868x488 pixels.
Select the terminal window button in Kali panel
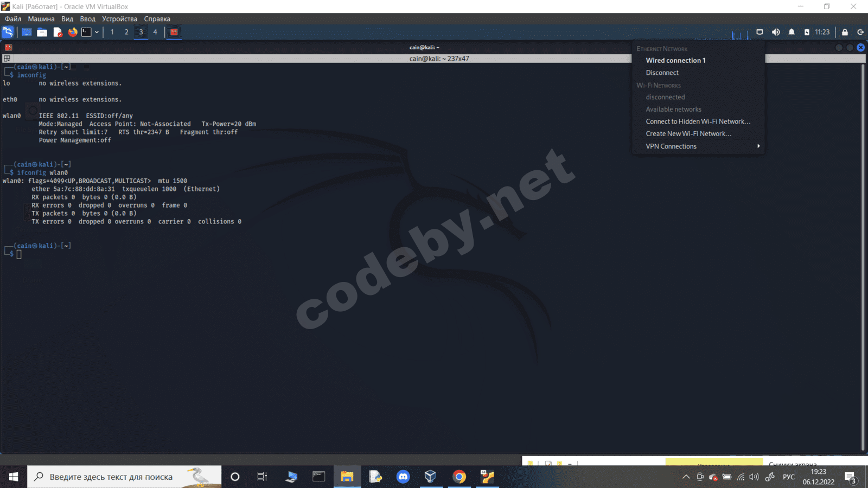174,32
